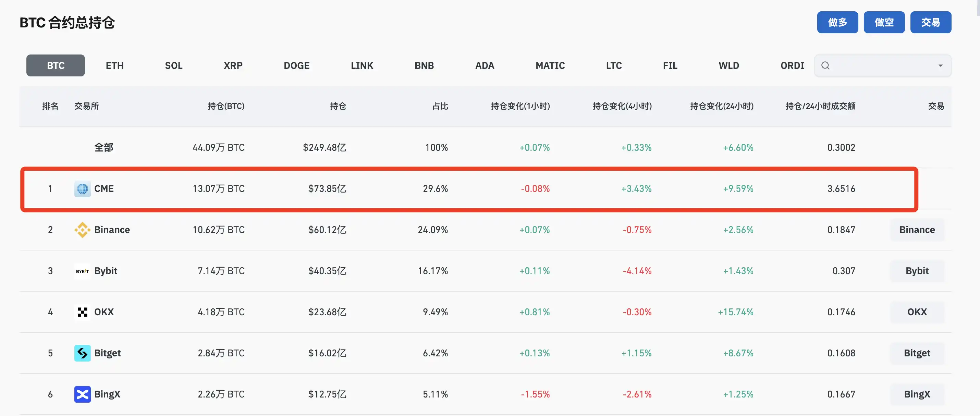
Task: Switch to the MATIC tab
Action: click(x=550, y=65)
